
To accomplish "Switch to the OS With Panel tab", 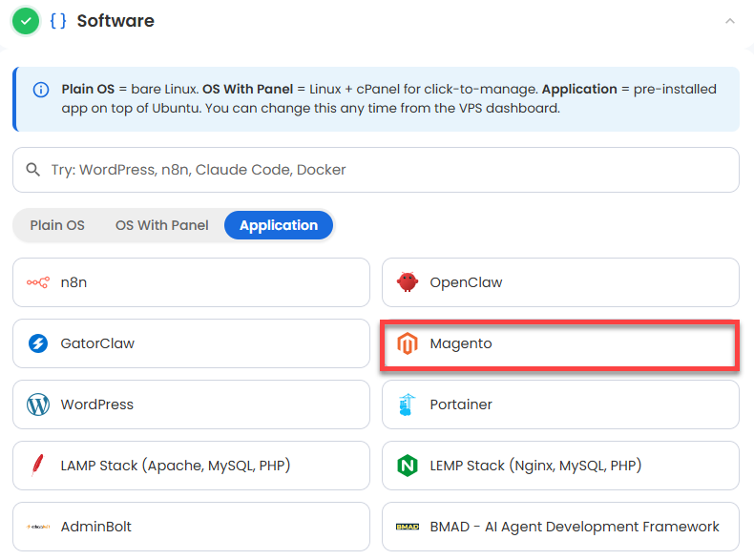I will [x=162, y=225].
